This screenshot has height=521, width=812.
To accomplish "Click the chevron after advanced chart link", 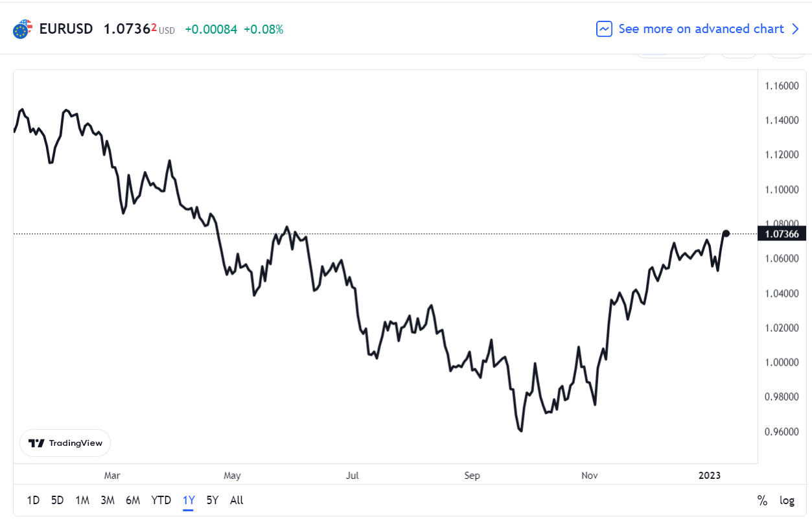I will [796, 29].
